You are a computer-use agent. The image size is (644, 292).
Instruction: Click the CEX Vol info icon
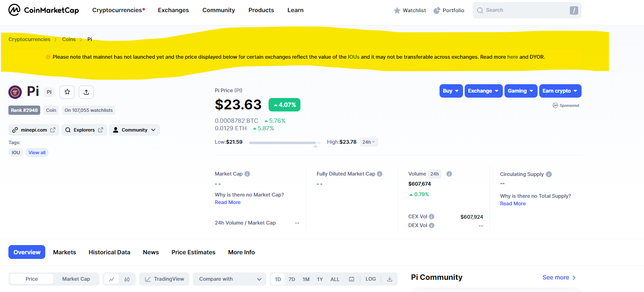point(432,217)
